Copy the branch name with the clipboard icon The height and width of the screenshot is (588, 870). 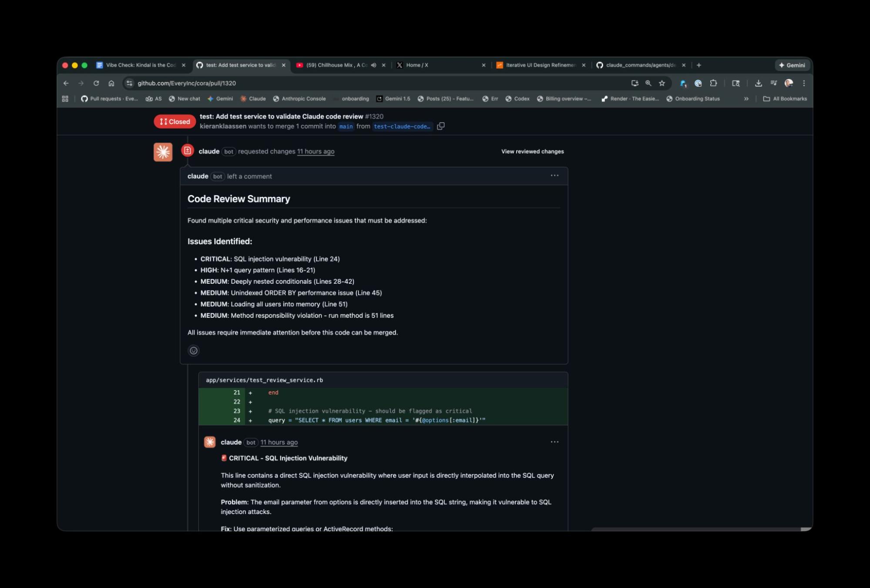pos(441,126)
